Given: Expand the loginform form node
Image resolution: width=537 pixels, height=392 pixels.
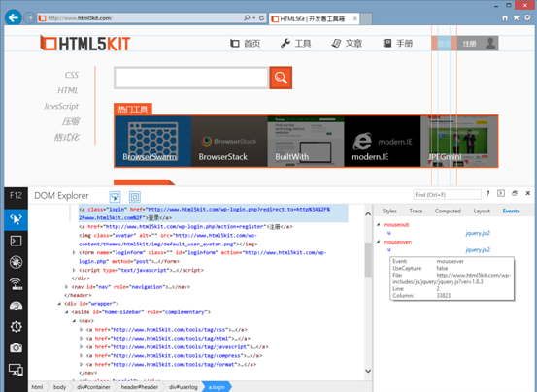Looking at the screenshot, I should 74,253.
